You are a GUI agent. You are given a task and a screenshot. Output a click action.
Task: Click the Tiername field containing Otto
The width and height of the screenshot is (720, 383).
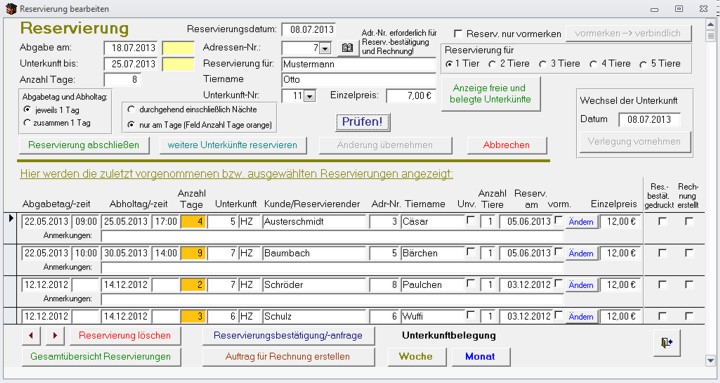(359, 80)
